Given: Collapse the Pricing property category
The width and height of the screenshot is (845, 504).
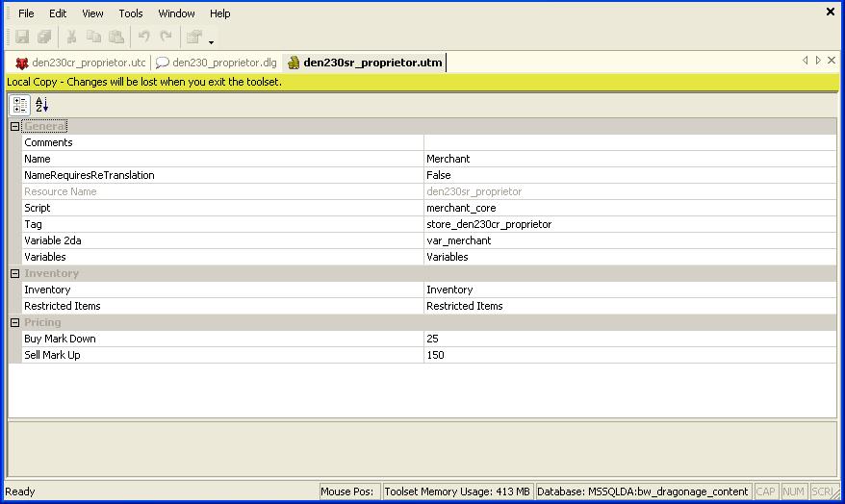Looking at the screenshot, I should click(x=14, y=323).
